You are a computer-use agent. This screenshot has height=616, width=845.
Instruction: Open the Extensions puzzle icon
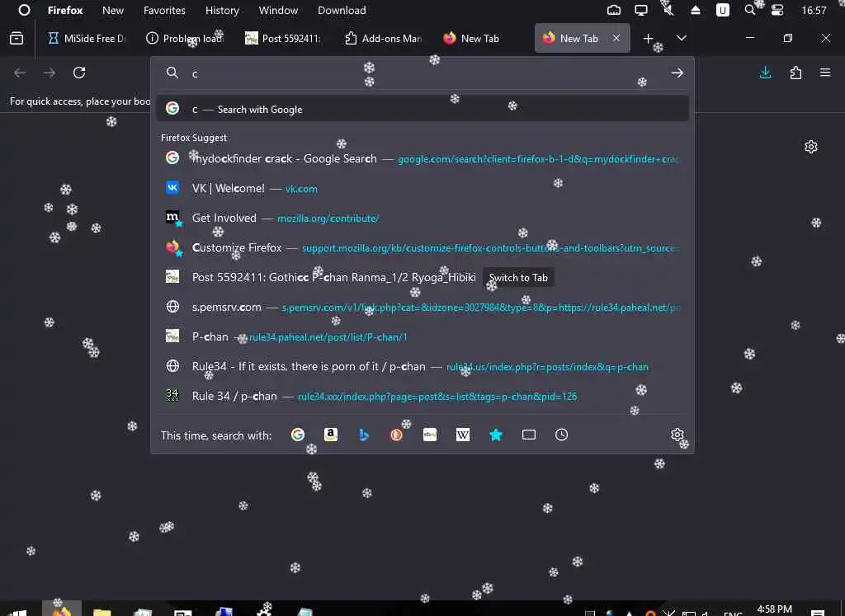[796, 73]
